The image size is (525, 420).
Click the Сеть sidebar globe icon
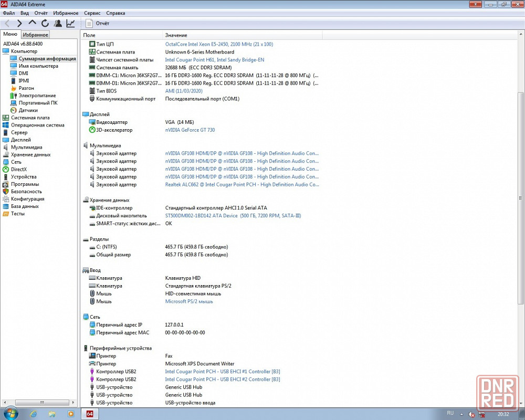point(6,162)
